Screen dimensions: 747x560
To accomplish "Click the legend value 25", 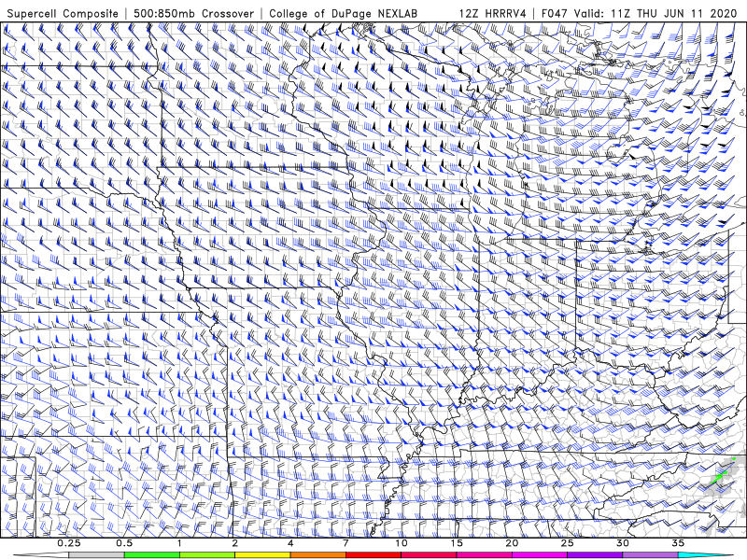I will (x=567, y=543).
